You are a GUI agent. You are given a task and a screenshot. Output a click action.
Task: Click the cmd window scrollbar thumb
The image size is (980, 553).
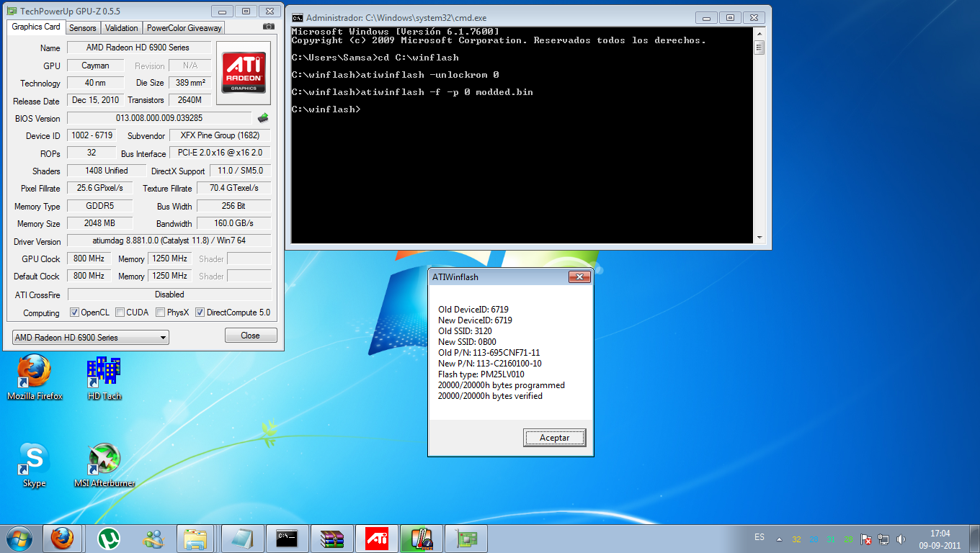coord(759,48)
